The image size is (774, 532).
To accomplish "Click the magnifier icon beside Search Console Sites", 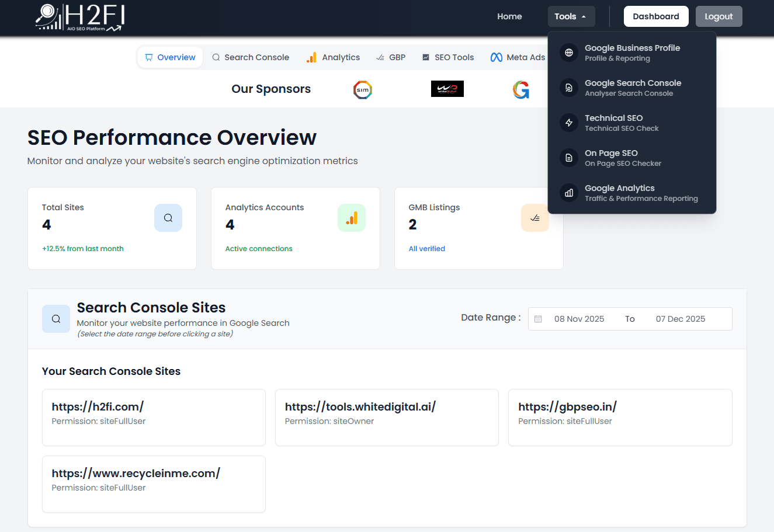I will [x=55, y=318].
